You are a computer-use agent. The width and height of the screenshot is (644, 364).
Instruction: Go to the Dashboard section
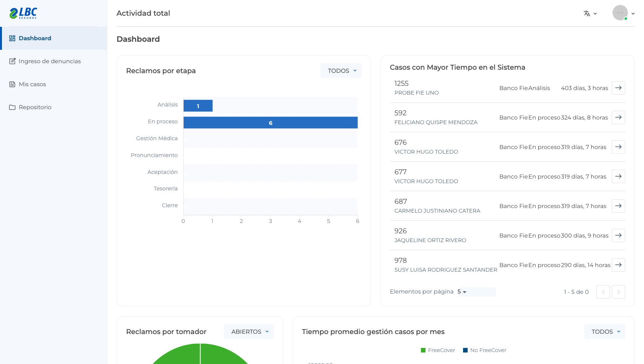pos(54,38)
